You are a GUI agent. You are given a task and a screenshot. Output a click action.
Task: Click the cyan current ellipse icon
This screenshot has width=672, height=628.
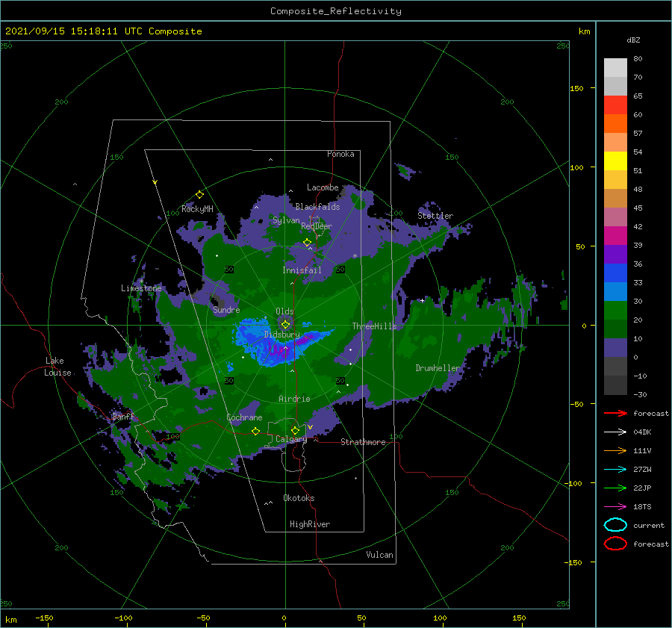tap(615, 525)
